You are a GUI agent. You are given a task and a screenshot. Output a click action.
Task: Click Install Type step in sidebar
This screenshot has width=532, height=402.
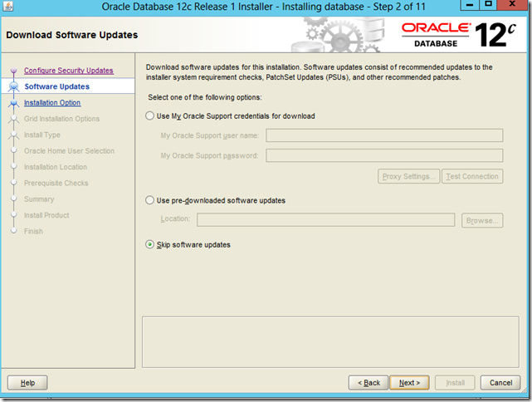point(42,135)
